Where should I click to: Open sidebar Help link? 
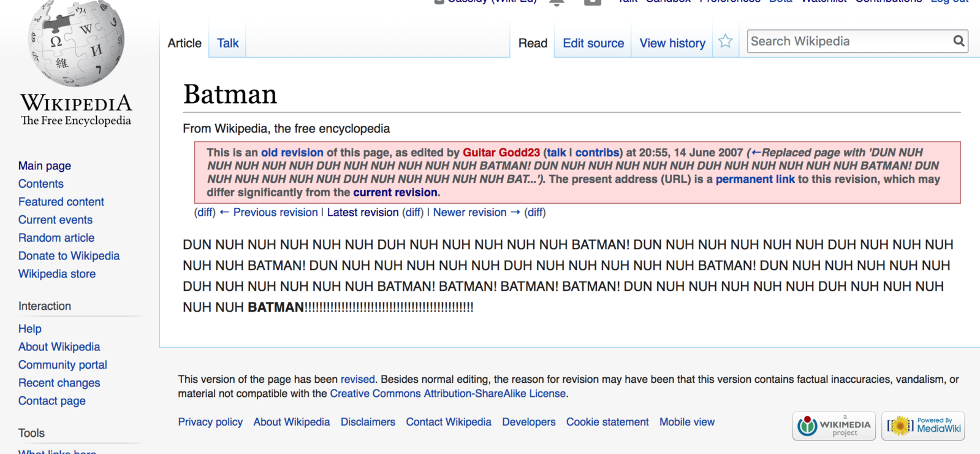click(x=30, y=329)
